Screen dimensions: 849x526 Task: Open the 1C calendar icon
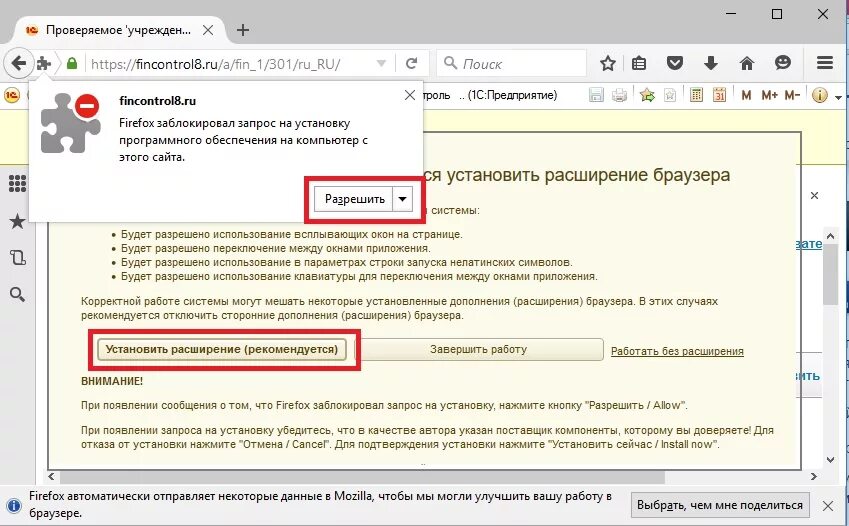[x=719, y=95]
